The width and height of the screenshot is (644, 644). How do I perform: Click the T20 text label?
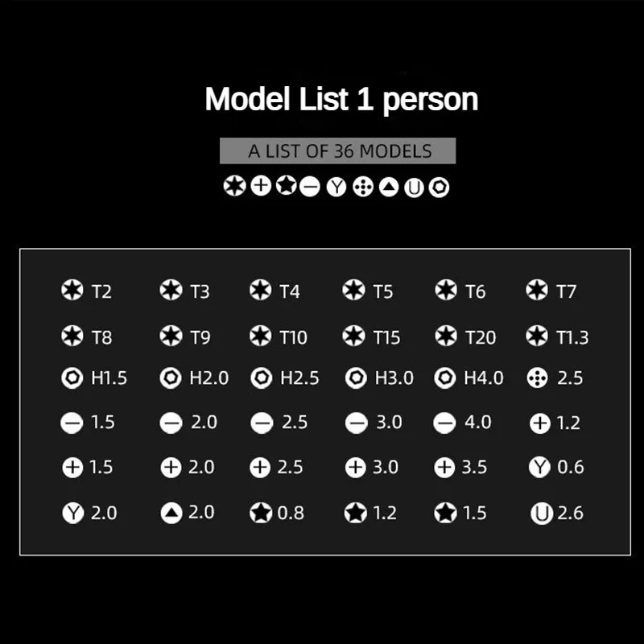pyautogui.click(x=481, y=337)
